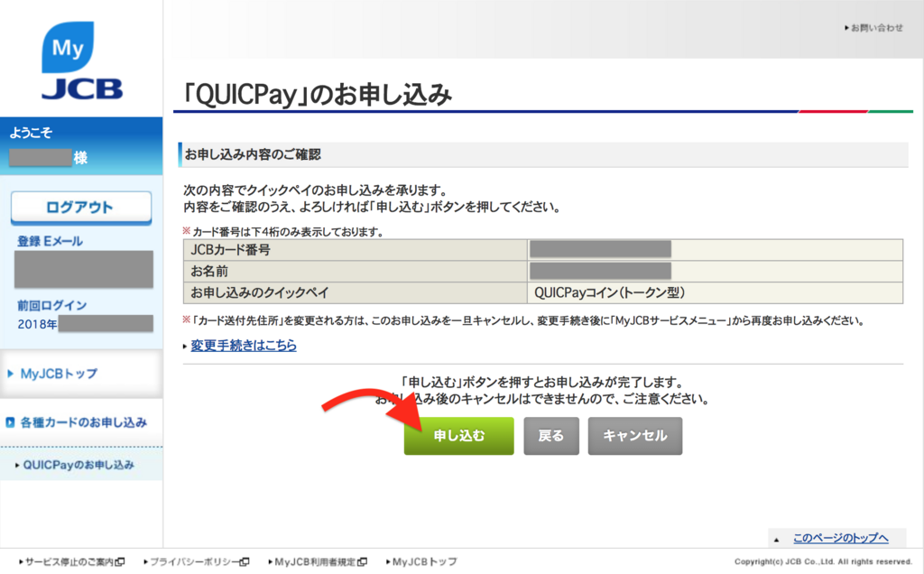Click the My JCB logo
The image size is (924, 574).
pyautogui.click(x=82, y=60)
